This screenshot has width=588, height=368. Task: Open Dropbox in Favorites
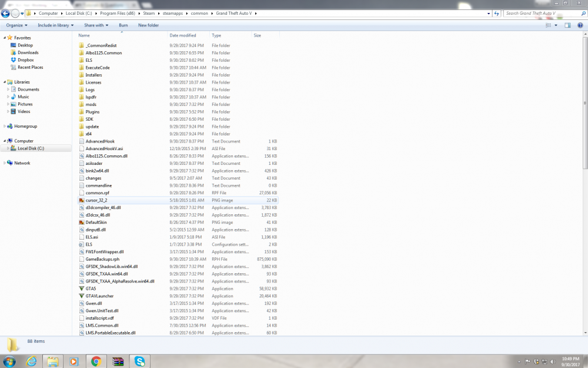point(26,59)
